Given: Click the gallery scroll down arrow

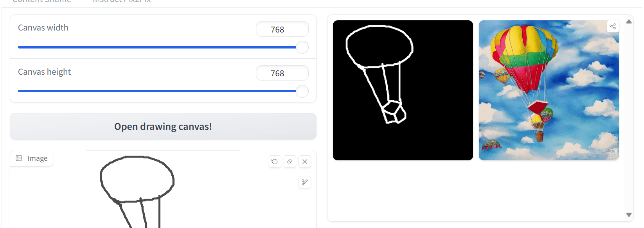Looking at the screenshot, I should click(629, 215).
